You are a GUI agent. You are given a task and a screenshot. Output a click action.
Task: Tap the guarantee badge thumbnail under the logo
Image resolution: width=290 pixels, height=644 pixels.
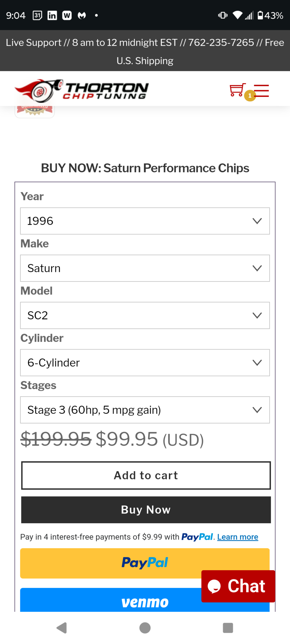pos(35,111)
